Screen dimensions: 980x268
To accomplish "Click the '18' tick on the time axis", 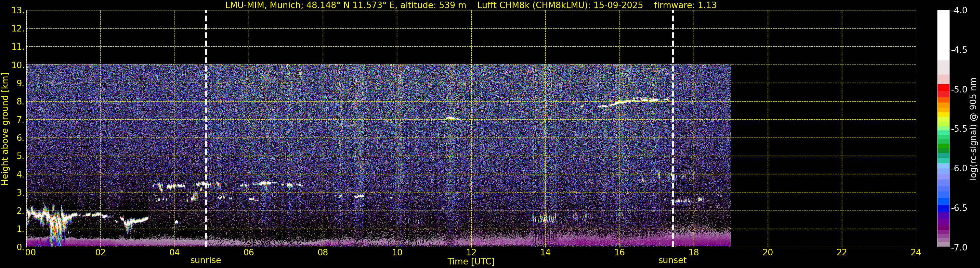I will coord(694,252).
